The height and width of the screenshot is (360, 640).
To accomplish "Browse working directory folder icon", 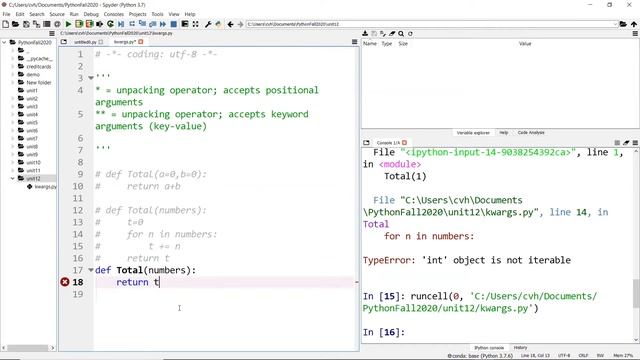I will point(623,24).
